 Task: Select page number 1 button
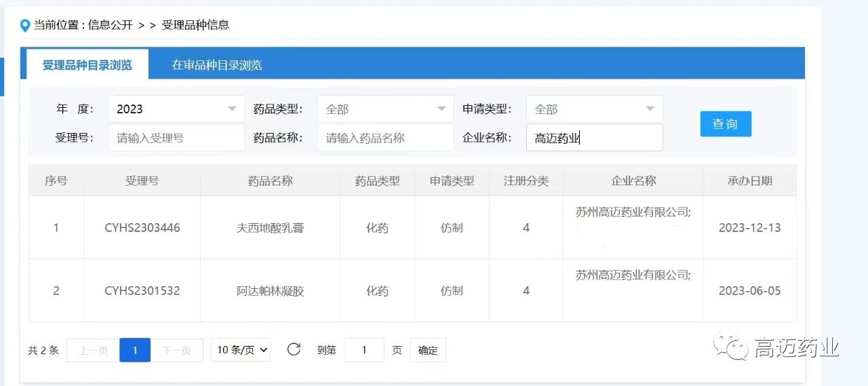click(x=135, y=351)
